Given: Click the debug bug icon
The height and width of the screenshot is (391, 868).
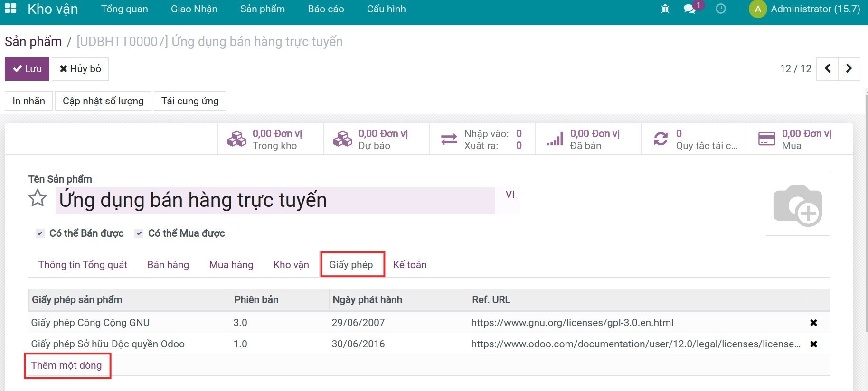Looking at the screenshot, I should tap(665, 9).
